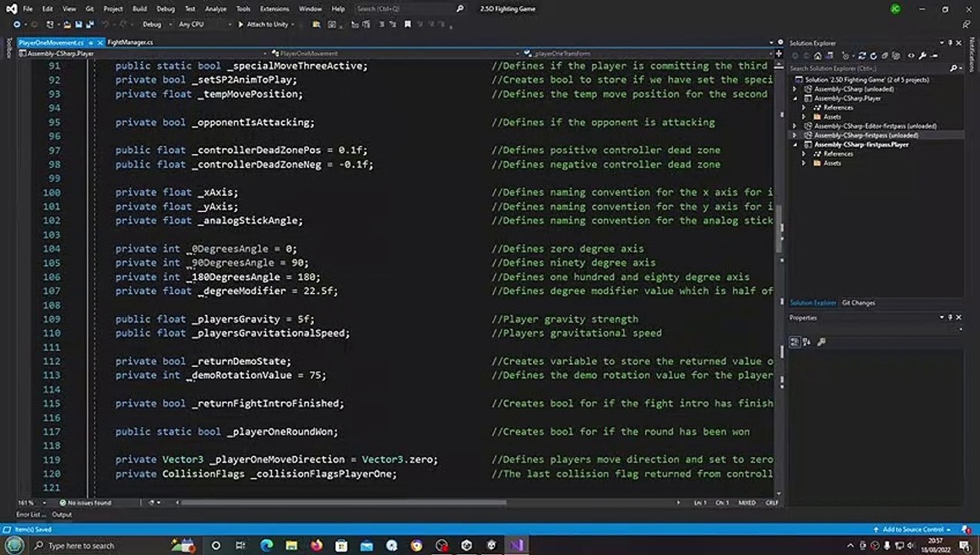This screenshot has height=555, width=980.
Task: Open Firefox from the taskbar
Action: [x=317, y=545]
